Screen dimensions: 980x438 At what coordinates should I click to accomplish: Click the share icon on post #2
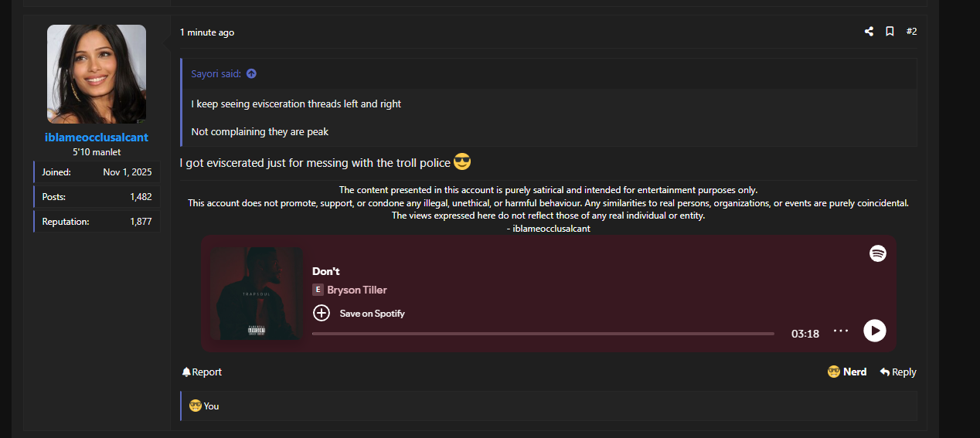tap(869, 32)
